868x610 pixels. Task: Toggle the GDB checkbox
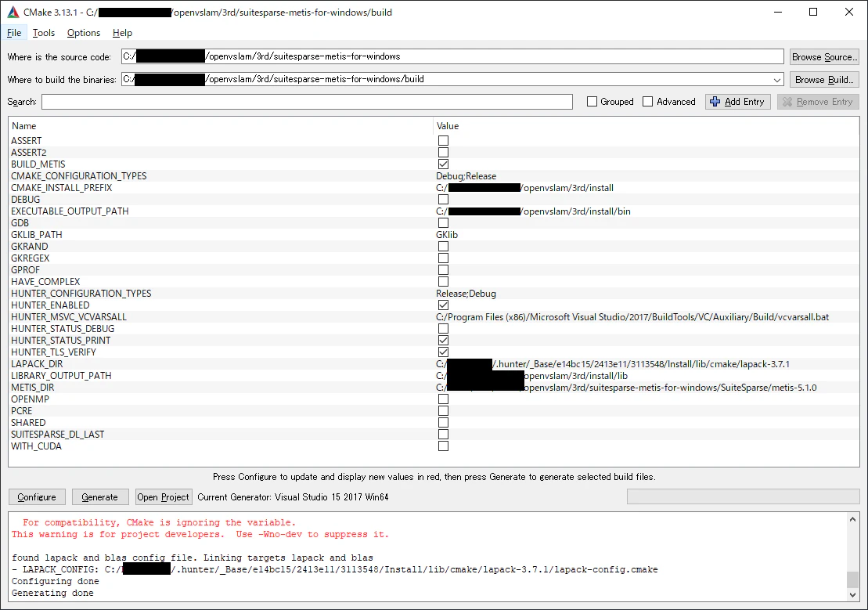point(443,222)
